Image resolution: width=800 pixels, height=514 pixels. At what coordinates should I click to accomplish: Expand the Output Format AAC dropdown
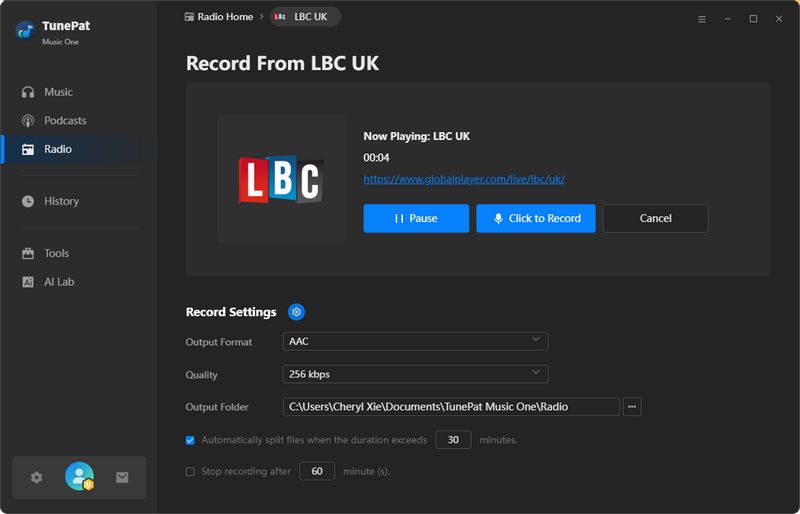415,341
